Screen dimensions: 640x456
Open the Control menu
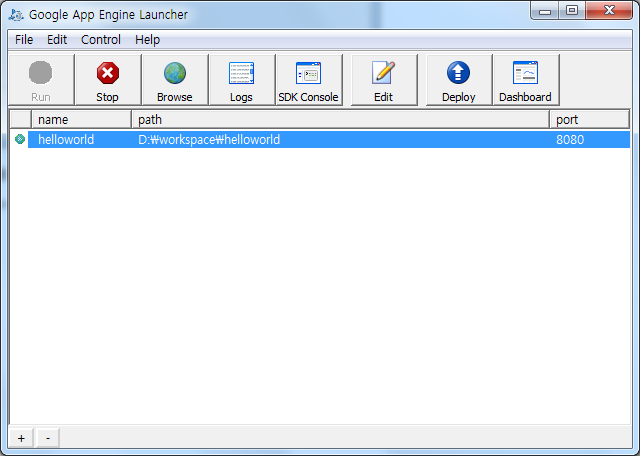click(101, 40)
